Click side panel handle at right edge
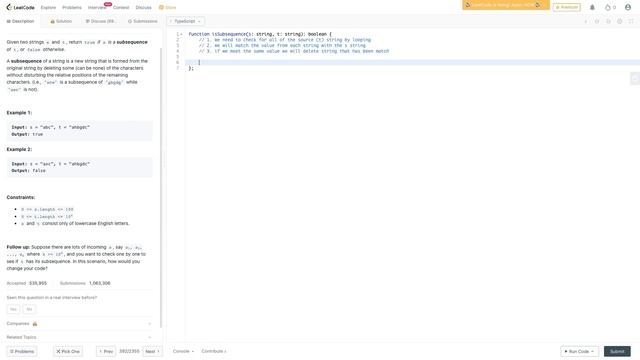Image resolution: width=640 pixels, height=360 pixels. point(635,78)
